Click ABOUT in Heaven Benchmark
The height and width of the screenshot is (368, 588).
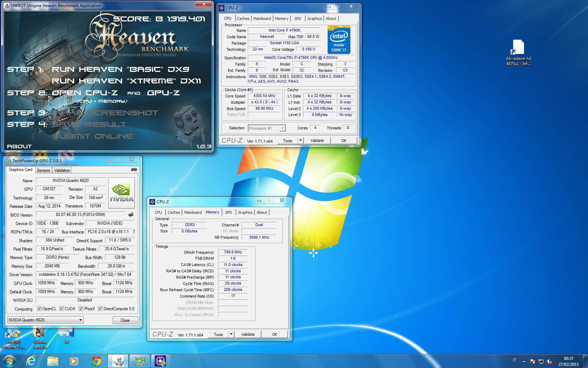[x=20, y=146]
